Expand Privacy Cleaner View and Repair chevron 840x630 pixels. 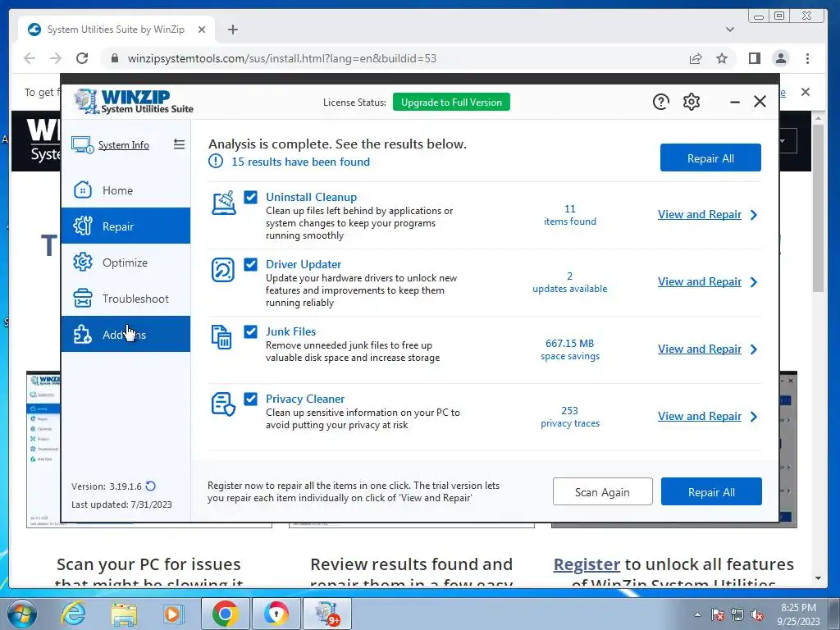pos(754,416)
